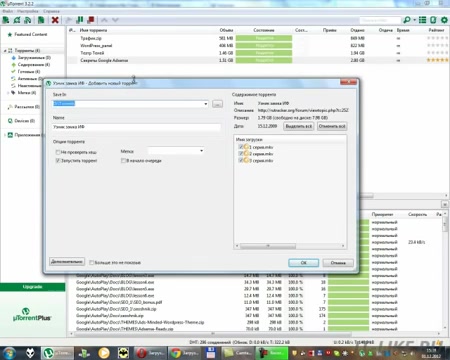Uncheck the second .mkv episode file
This screenshot has height=360, width=450.
[241, 154]
